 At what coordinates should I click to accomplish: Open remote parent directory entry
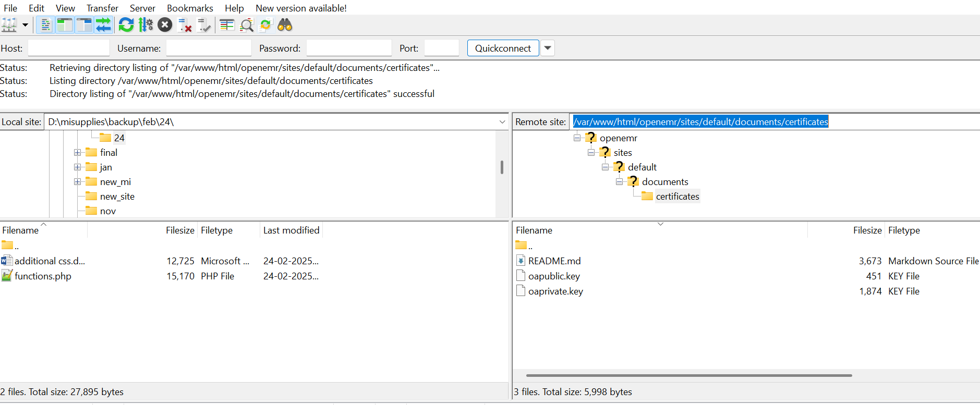524,246
